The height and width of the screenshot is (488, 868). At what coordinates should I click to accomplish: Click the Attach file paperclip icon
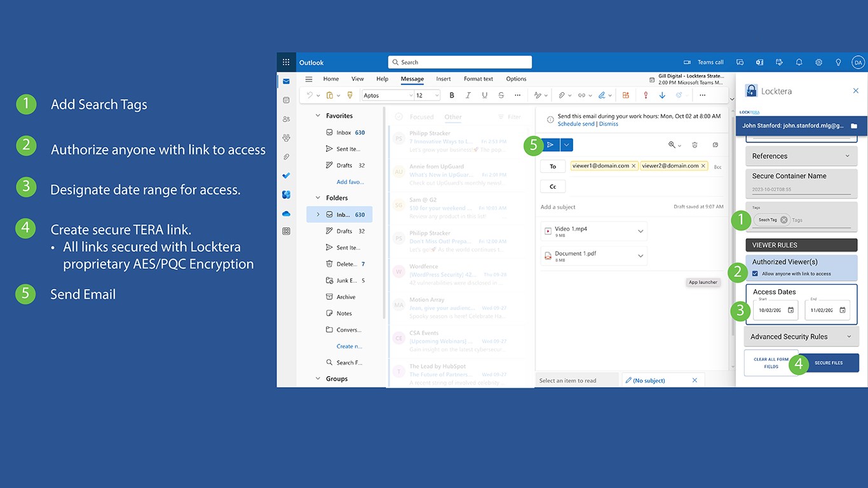[x=562, y=95]
